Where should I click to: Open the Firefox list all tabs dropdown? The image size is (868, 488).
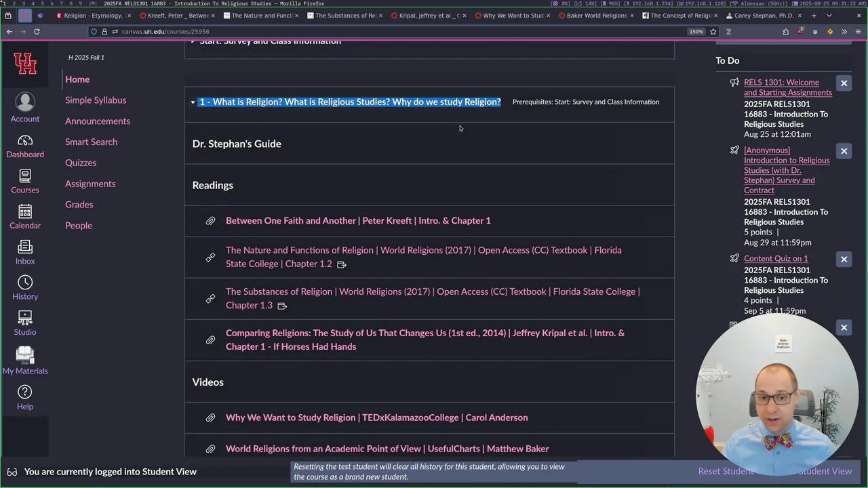pos(830,15)
